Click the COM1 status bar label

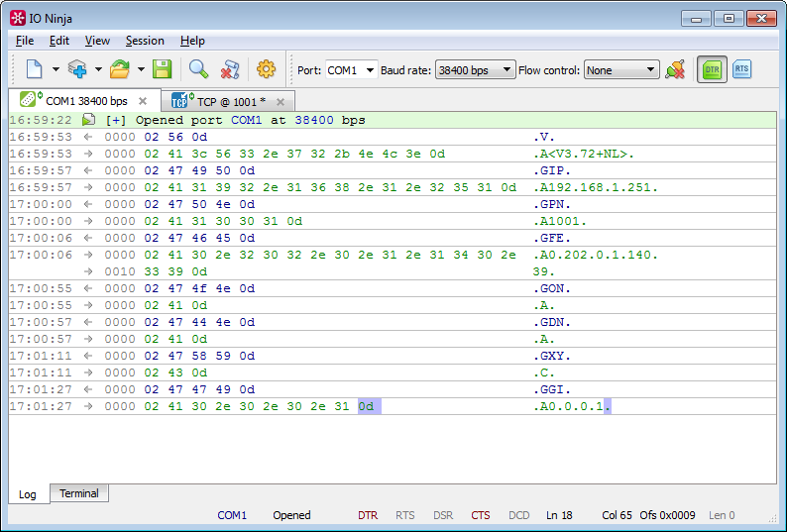pos(232,515)
